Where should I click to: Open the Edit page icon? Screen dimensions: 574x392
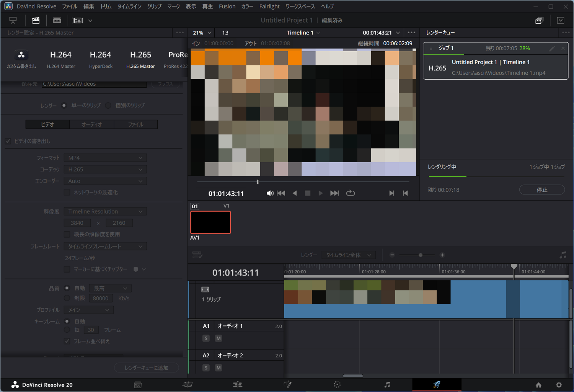tap(237, 385)
